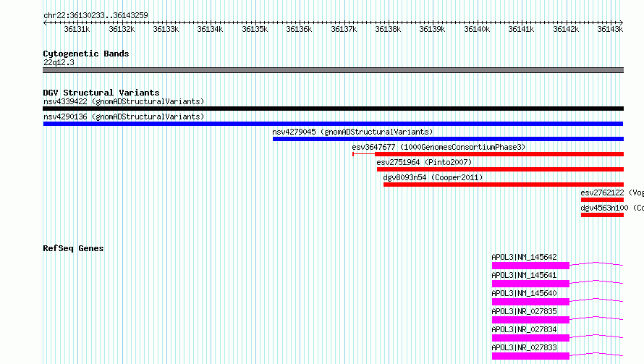Screen dimensions: 644x364
Task: Click the dgv8093n54 (Cooper2011) label
Action: point(433,177)
